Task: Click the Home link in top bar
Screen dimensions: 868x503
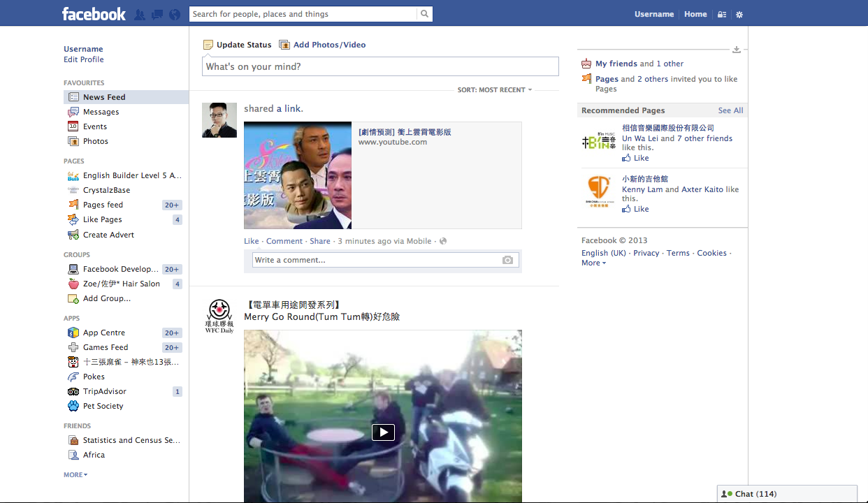Action: click(x=695, y=14)
